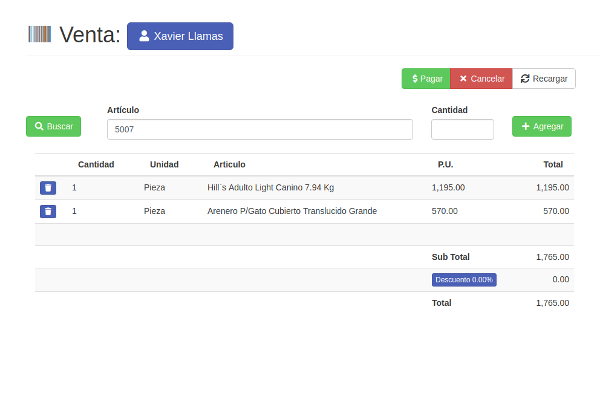
Task: Select quantity 1 in the Arenero row
Action: (x=74, y=211)
